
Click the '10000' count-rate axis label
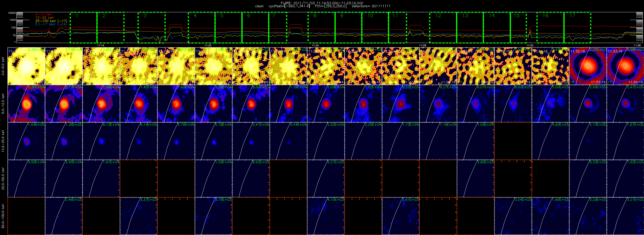point(12,13)
